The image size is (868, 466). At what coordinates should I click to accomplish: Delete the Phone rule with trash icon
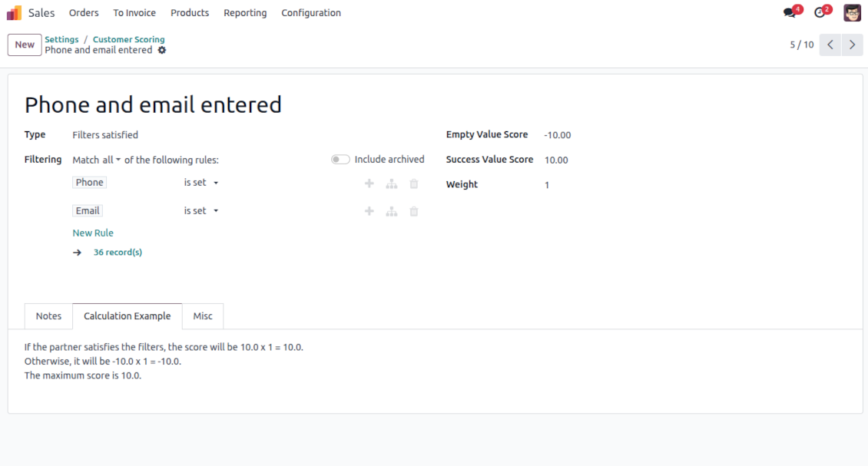[x=413, y=183]
